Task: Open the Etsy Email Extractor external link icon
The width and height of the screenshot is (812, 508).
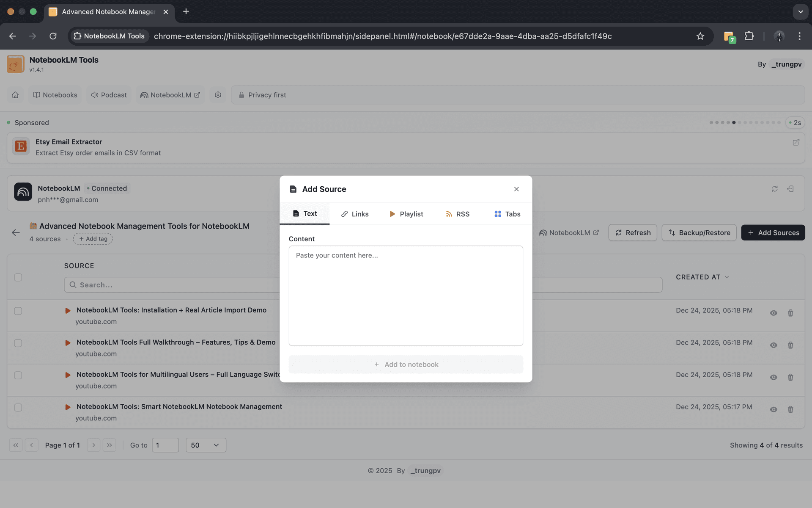Action: point(796,142)
